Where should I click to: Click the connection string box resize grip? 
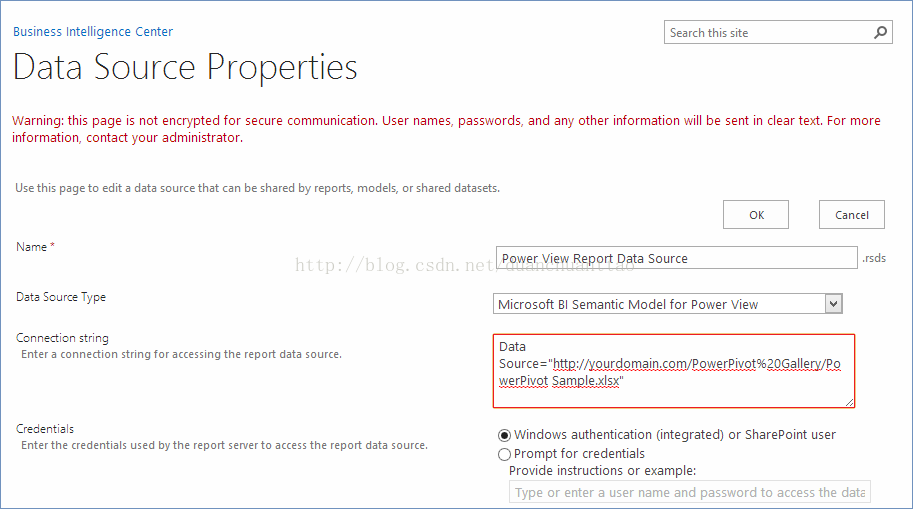tap(849, 402)
